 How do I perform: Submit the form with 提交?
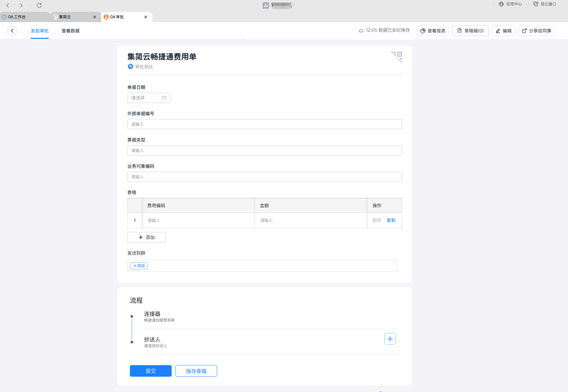click(150, 371)
